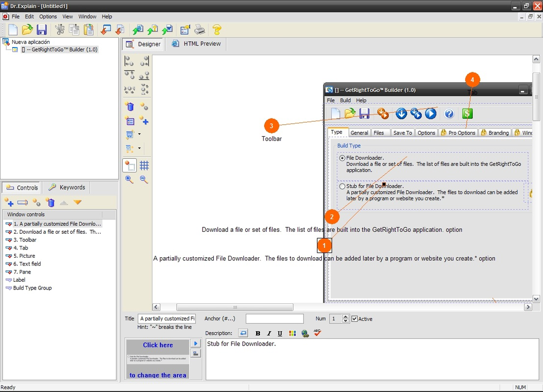
Task: Align callouts to the bottom edge icon
Action: click(144, 75)
